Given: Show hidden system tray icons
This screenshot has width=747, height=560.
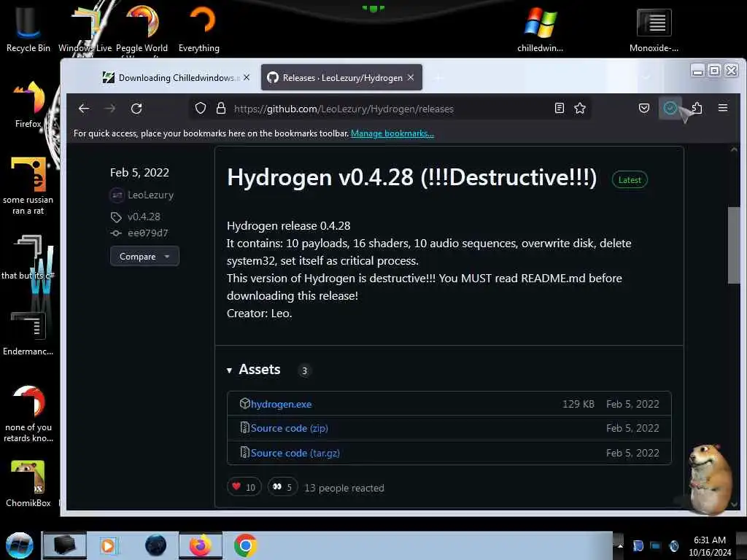Looking at the screenshot, I should coord(620,545).
